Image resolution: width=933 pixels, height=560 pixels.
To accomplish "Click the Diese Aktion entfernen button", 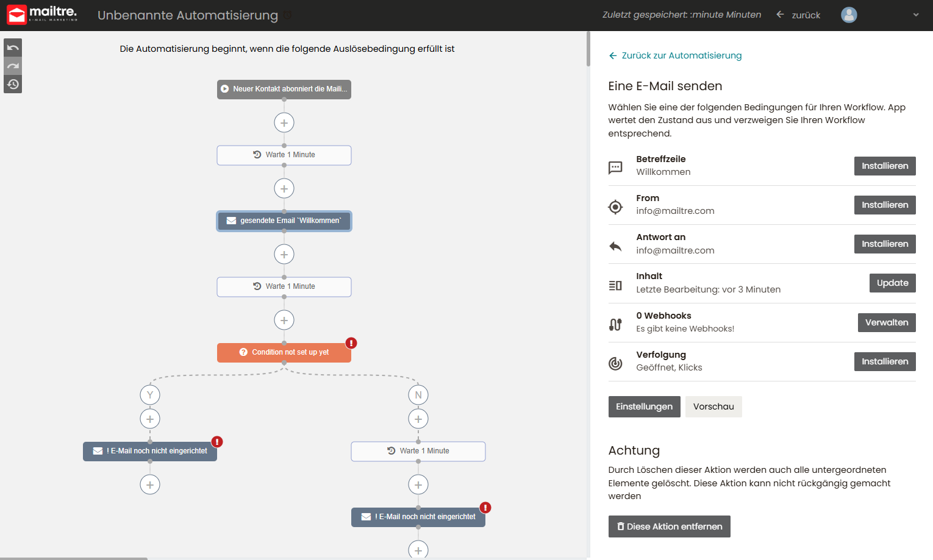I will [669, 526].
